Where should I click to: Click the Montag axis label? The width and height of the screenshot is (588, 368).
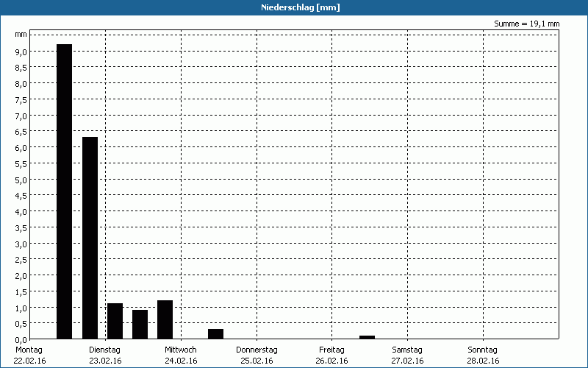(29, 350)
